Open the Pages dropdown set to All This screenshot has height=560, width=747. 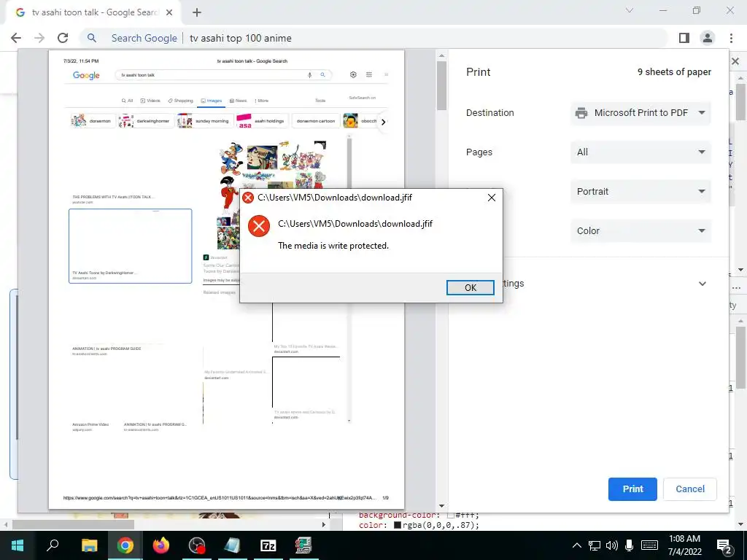(640, 152)
